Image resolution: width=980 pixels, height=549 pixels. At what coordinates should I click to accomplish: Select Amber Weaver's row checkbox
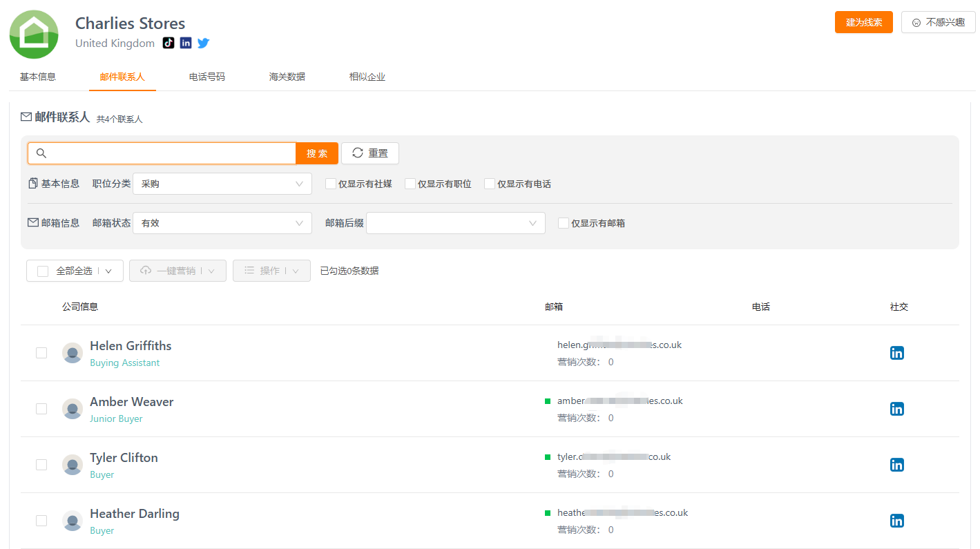tap(41, 409)
